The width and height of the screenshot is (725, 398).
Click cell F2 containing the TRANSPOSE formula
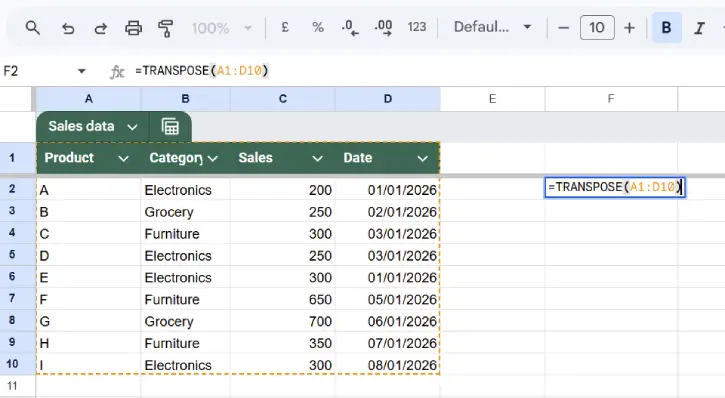click(x=615, y=187)
